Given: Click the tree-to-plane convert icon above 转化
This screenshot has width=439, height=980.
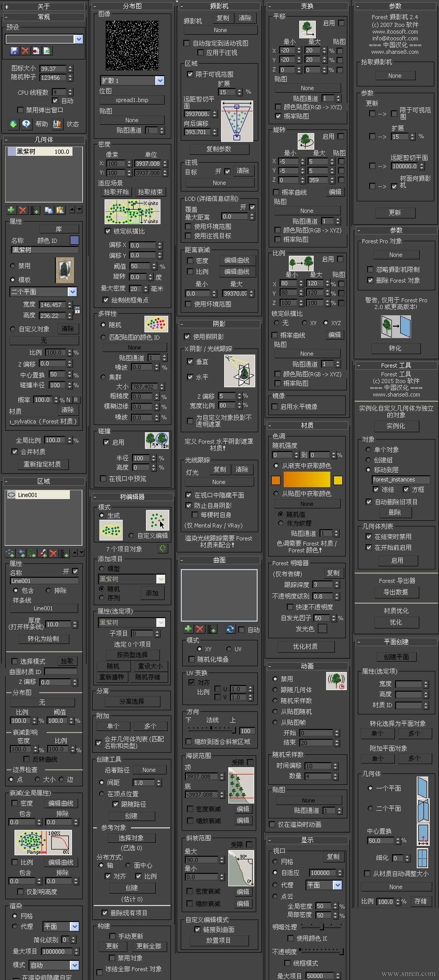Looking at the screenshot, I should (x=395, y=327).
